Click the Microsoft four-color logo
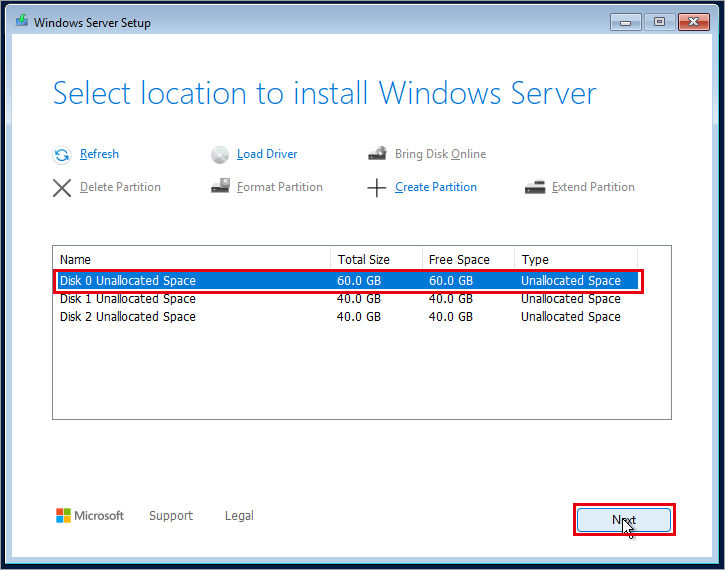Image resolution: width=725 pixels, height=570 pixels. pyautogui.click(x=63, y=515)
